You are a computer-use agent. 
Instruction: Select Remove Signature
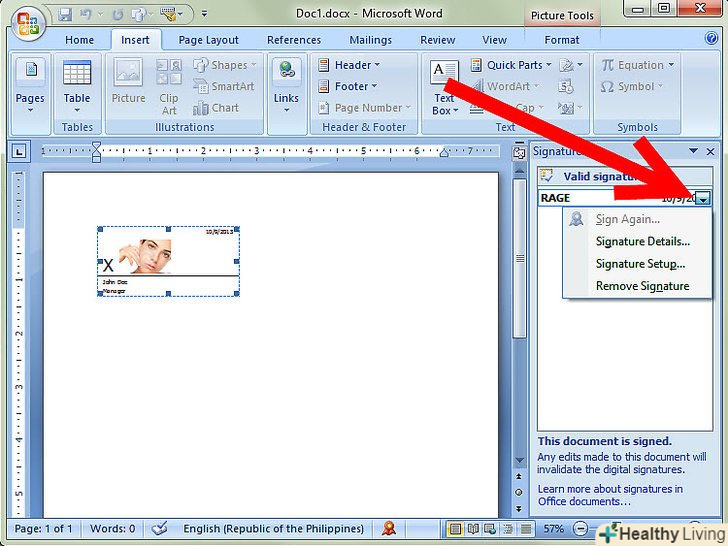pos(637,286)
